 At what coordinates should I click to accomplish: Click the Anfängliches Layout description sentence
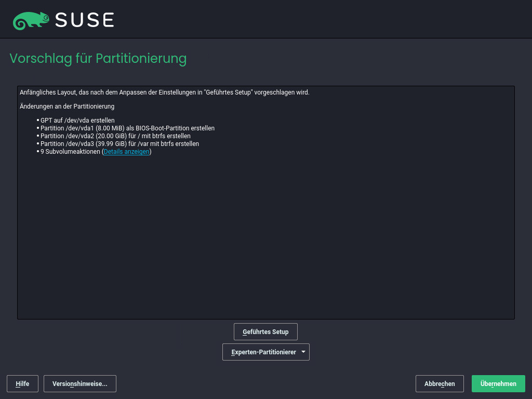pos(164,92)
